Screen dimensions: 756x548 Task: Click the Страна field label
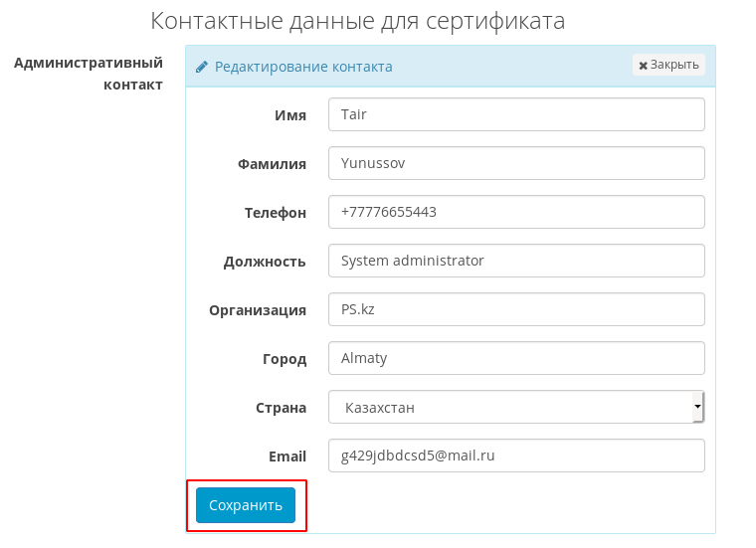282,408
